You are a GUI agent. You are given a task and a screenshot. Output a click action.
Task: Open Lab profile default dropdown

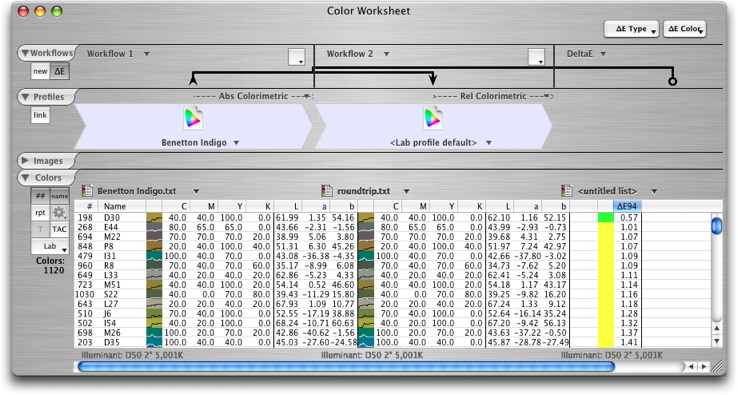click(489, 143)
